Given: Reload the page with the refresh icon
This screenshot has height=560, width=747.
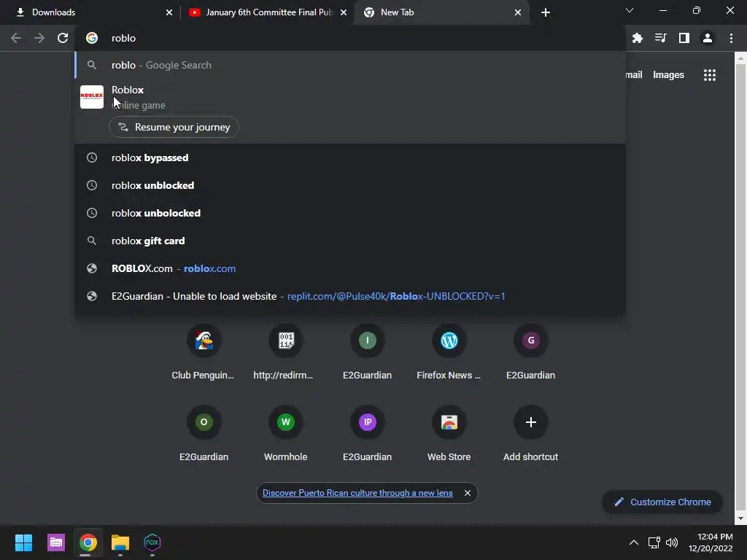Looking at the screenshot, I should pyautogui.click(x=63, y=38).
